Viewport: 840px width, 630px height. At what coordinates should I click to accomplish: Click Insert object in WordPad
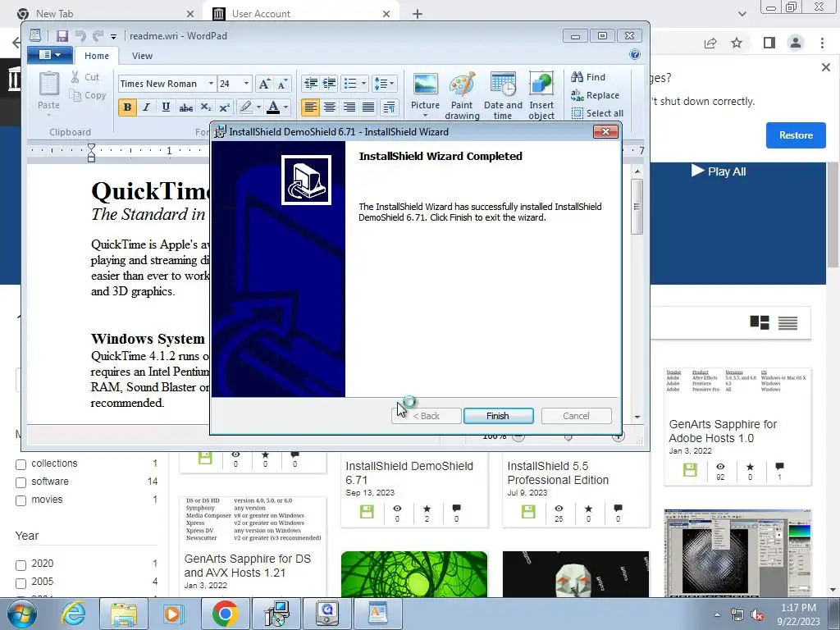pos(541,95)
